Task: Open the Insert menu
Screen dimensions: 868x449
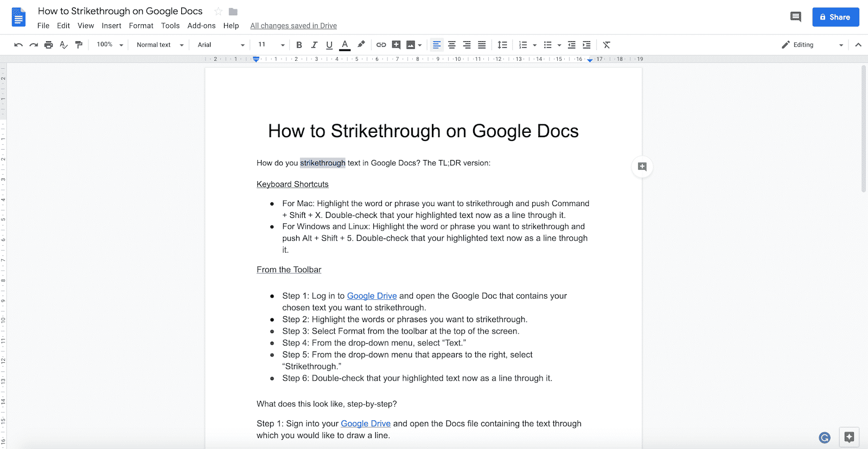Action: (111, 25)
